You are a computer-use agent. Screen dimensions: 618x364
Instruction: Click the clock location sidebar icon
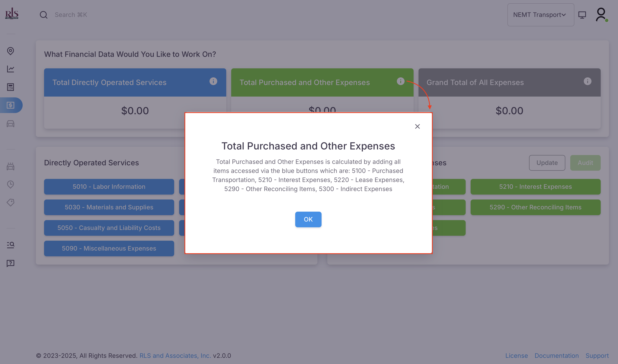pos(10,184)
